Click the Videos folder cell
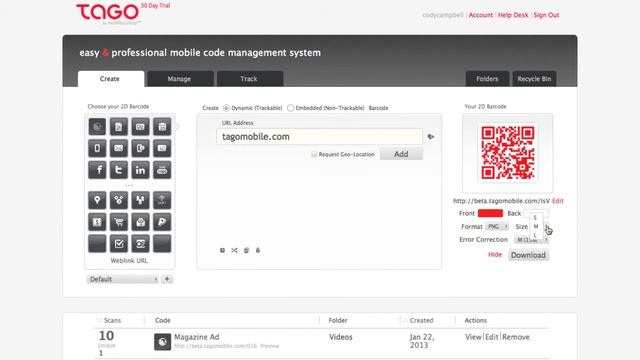Image resolution: width=640 pixels, height=360 pixels. pos(340,337)
